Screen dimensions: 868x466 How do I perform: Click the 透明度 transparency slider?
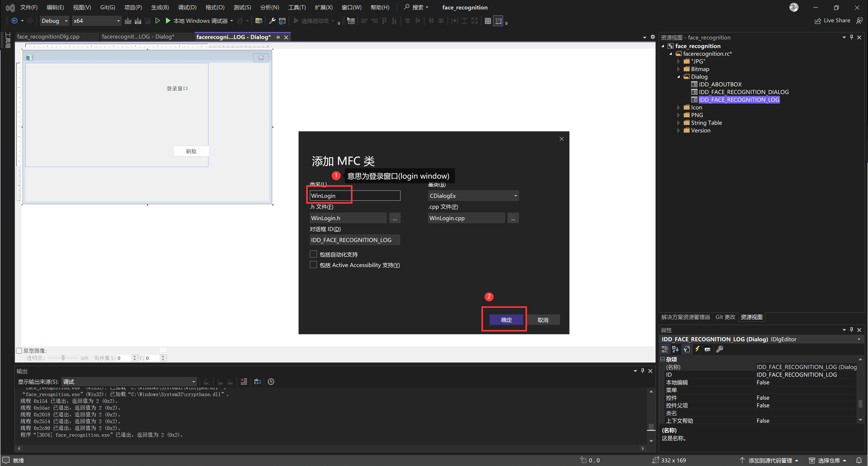coord(63,358)
